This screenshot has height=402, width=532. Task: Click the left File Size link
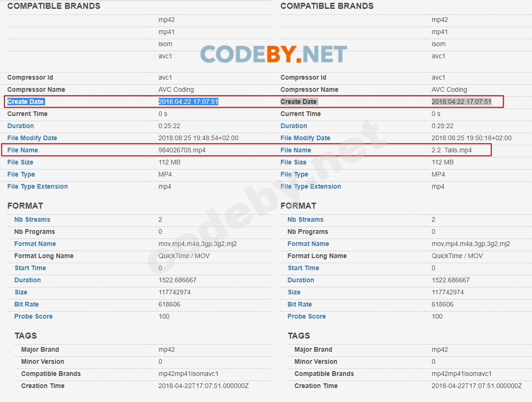point(20,162)
